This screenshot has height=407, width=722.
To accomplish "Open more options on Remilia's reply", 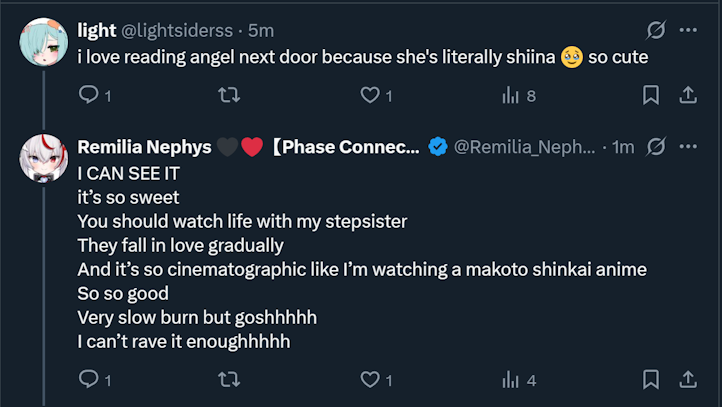I will tap(688, 147).
